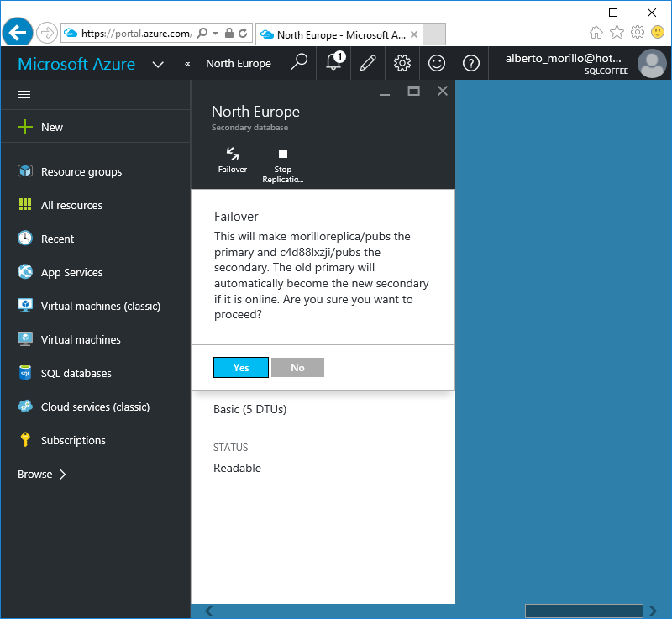The width and height of the screenshot is (672, 619).
Task: Collapse breadcrumb with double-arrow icon
Action: click(x=187, y=64)
